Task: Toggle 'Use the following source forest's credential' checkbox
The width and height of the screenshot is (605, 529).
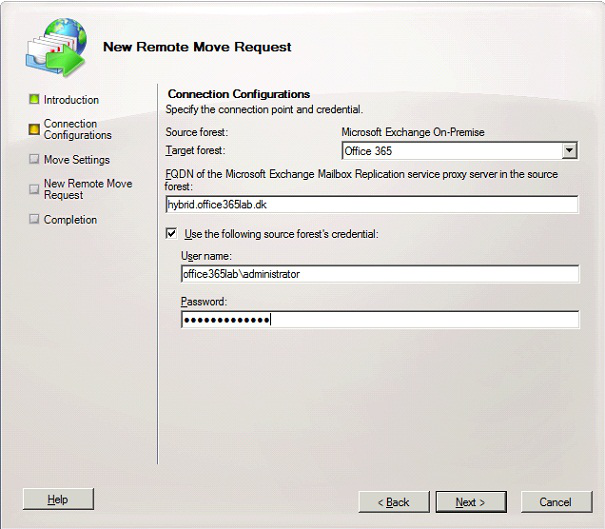Action: [x=171, y=233]
